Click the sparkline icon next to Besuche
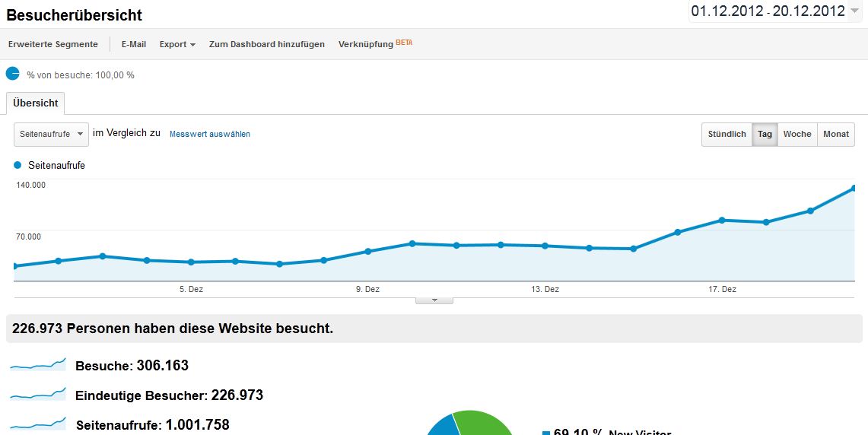 click(x=38, y=366)
